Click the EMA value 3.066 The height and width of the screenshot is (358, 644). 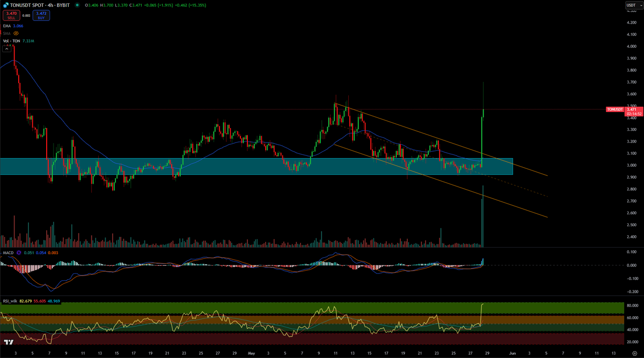pyautogui.click(x=19, y=25)
